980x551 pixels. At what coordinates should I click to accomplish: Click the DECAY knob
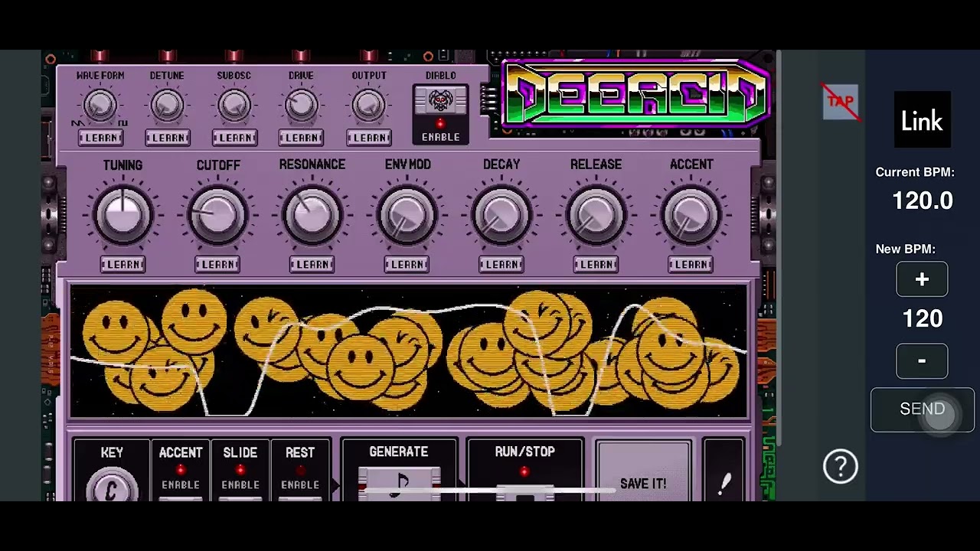(501, 214)
